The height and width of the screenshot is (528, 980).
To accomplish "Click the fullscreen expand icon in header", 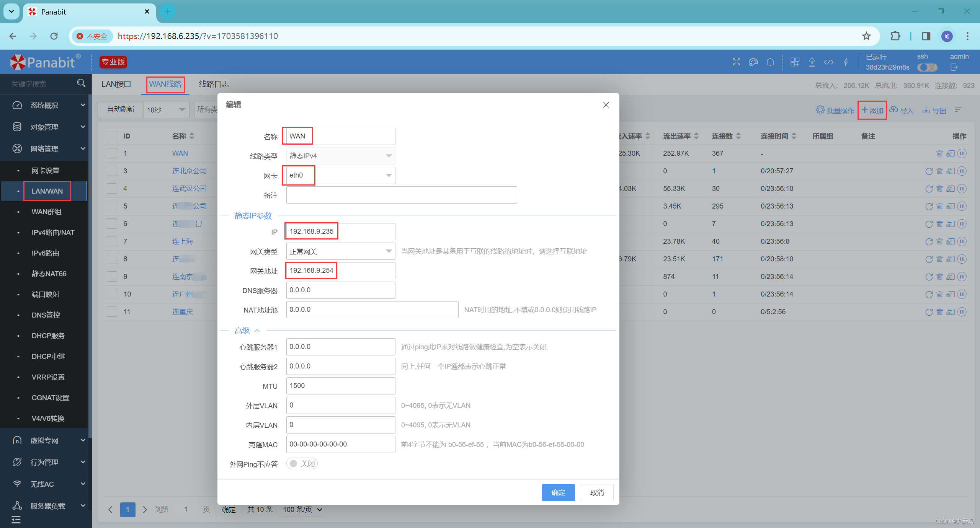I will [737, 62].
